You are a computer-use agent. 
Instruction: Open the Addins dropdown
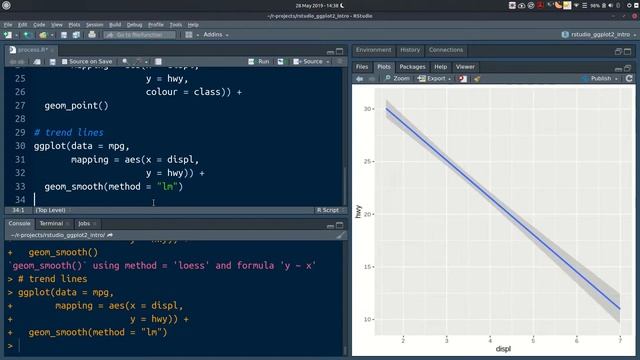pyautogui.click(x=216, y=35)
